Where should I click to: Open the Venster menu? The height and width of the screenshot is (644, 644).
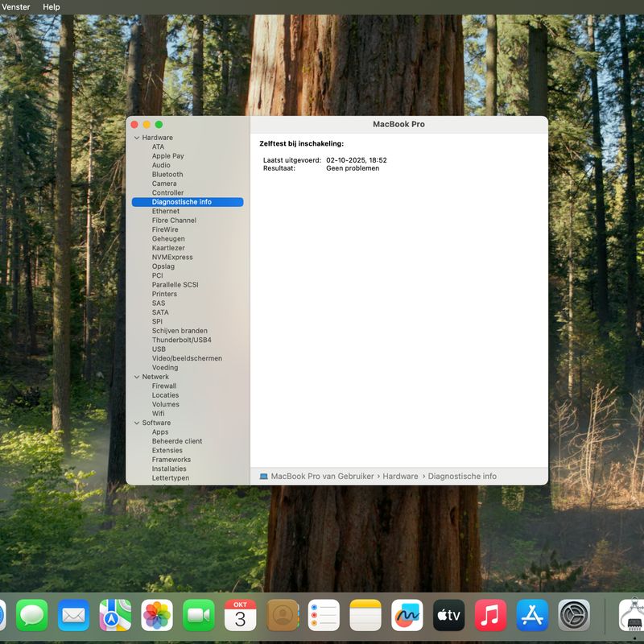click(16, 7)
